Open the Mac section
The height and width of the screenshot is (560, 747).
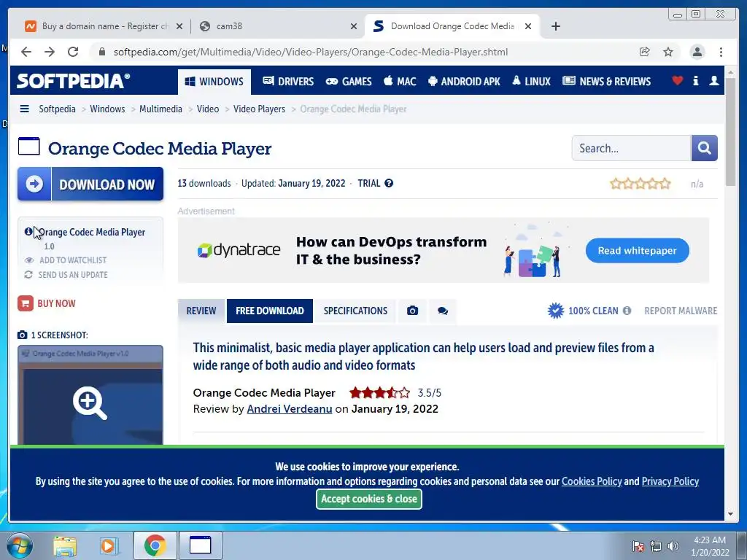click(x=400, y=82)
